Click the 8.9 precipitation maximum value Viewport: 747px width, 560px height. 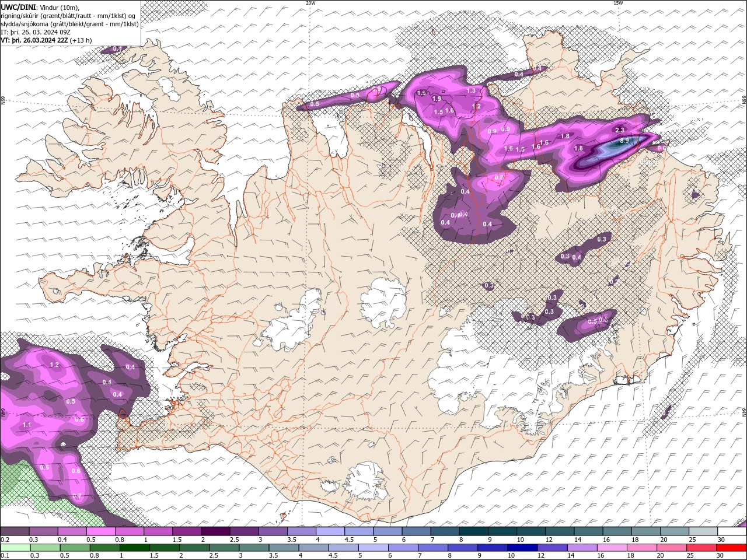tap(624, 141)
